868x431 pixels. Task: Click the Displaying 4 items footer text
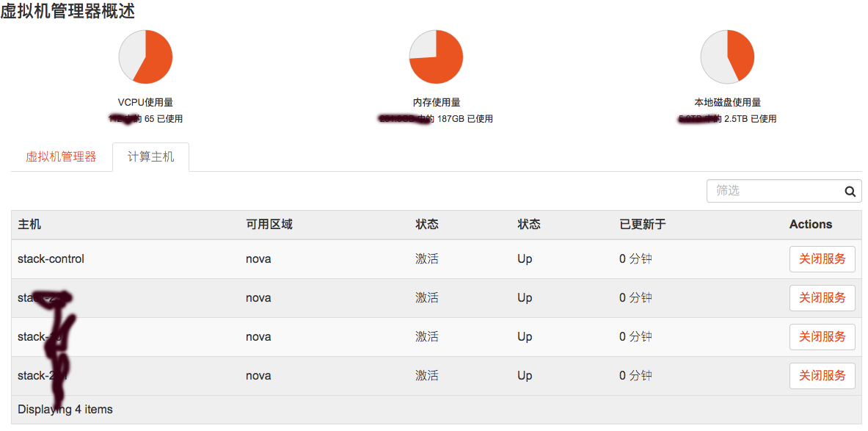click(x=65, y=410)
